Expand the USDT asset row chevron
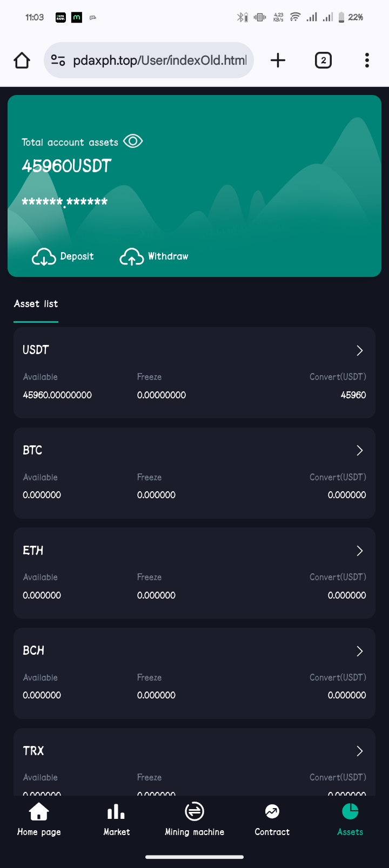The height and width of the screenshot is (868, 389). (360, 351)
